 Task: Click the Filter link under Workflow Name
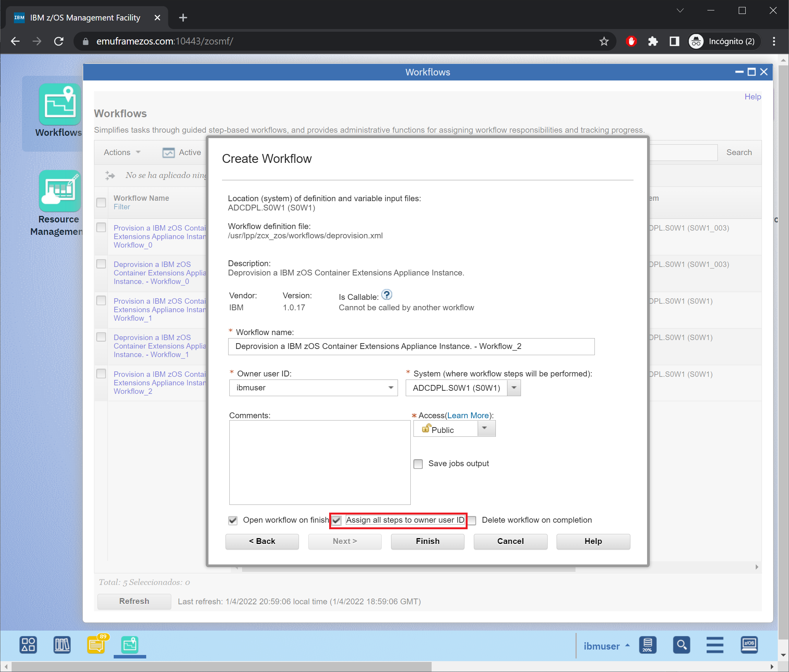tap(122, 207)
